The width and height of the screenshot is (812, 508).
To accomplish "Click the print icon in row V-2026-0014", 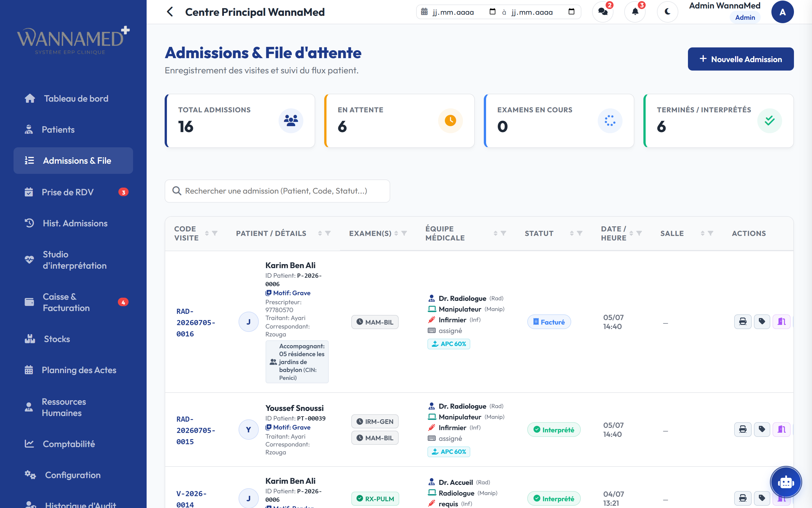I will 743,498.
